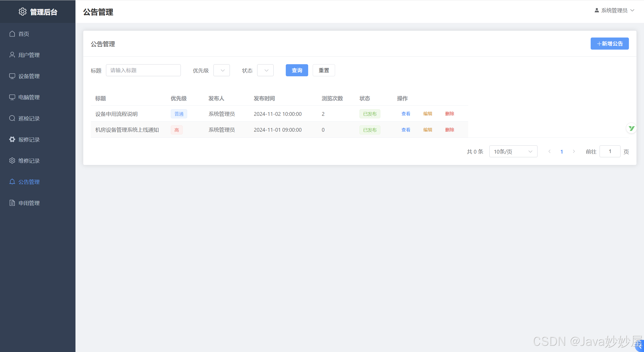Click the monitor icon next to 电脑管理
This screenshot has width=644, height=352.
tap(12, 97)
